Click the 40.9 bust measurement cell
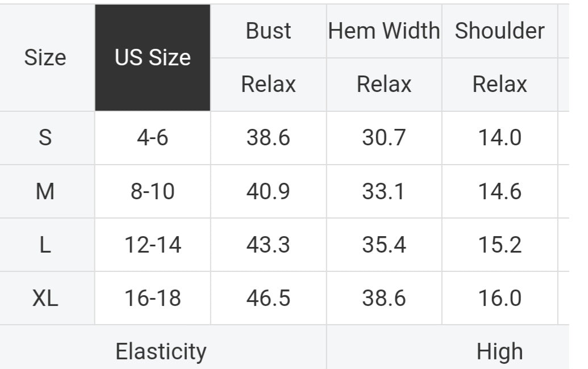Image resolution: width=588 pixels, height=369 pixels. coord(268,191)
